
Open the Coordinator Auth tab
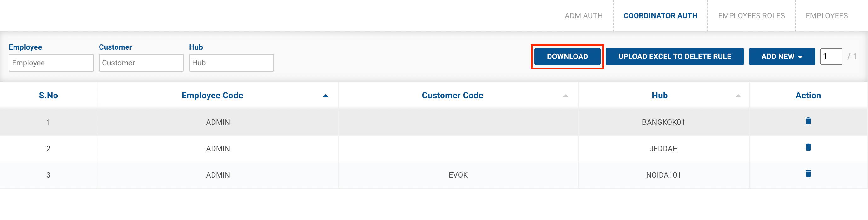pos(660,16)
